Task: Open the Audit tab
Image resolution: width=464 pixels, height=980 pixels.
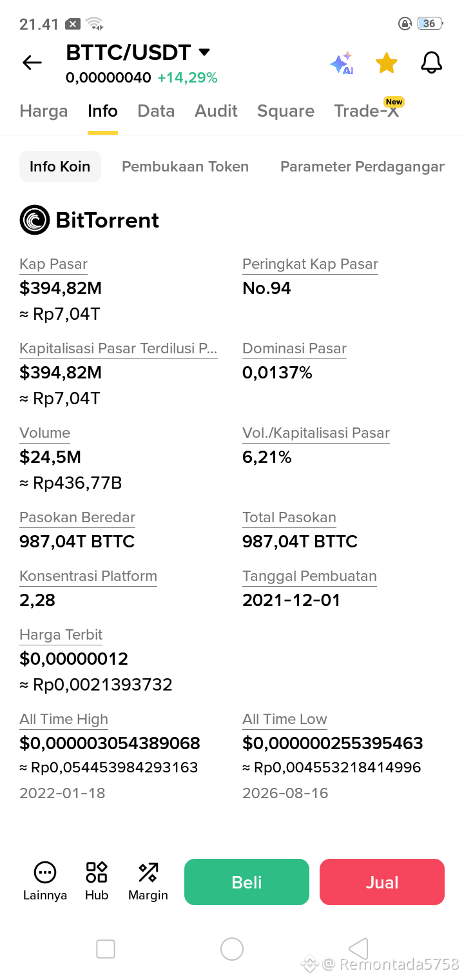Action: point(216,111)
